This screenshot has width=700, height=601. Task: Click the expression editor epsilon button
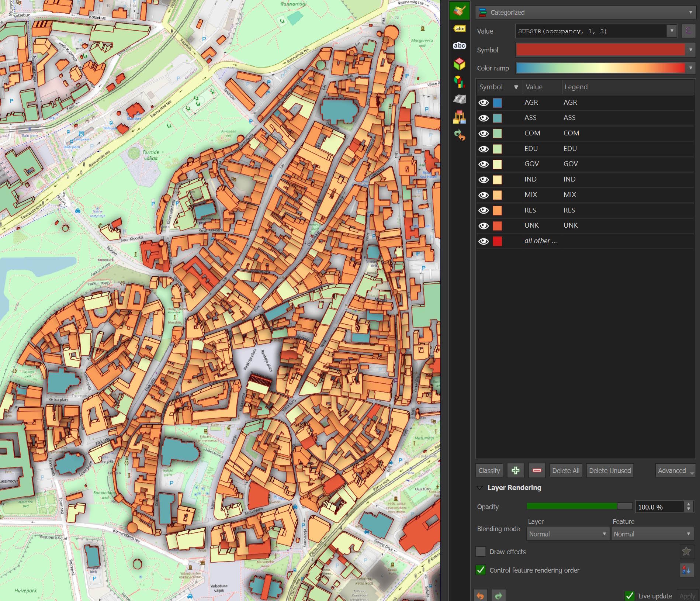point(688,31)
